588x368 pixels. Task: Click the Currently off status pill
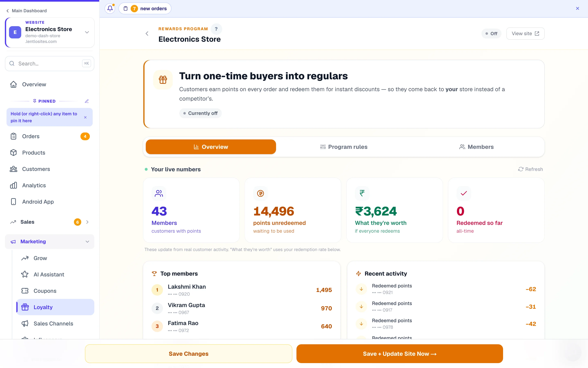pos(200,113)
